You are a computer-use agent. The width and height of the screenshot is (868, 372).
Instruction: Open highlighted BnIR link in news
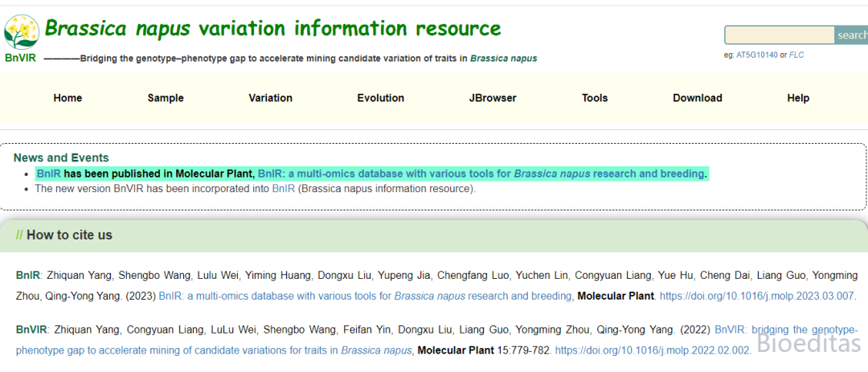49,174
